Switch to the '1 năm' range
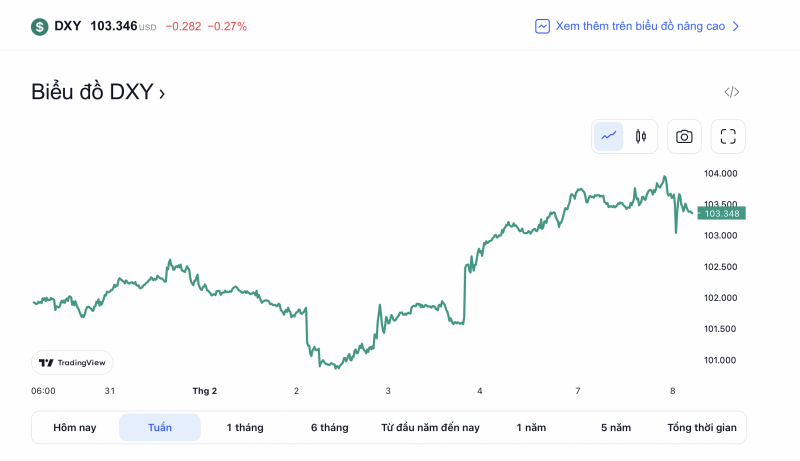This screenshot has height=461, width=800. pos(532,428)
